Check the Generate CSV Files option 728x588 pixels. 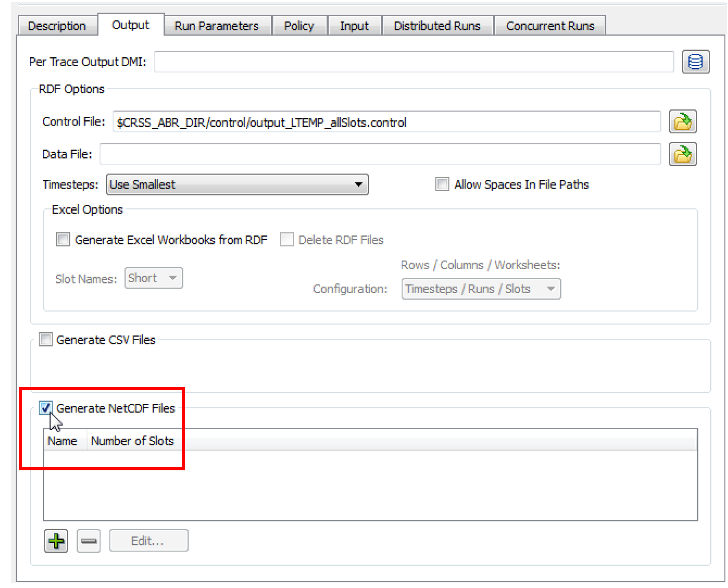[x=46, y=339]
